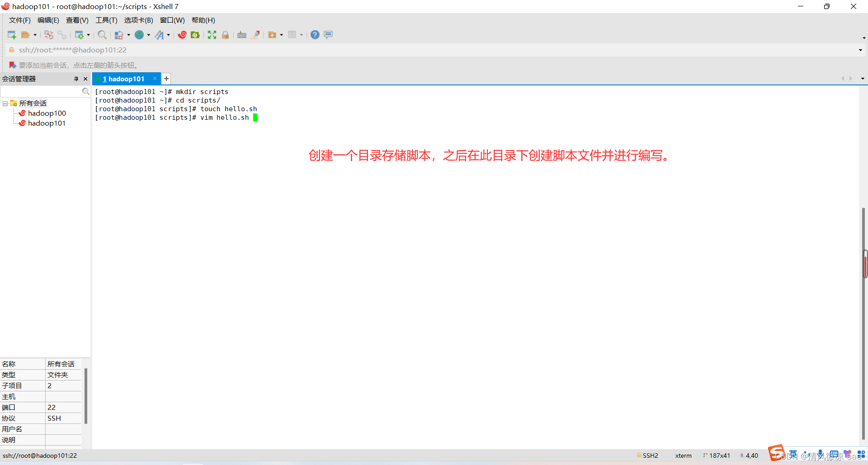Select the 1 hadoop101 tab
Viewport: 868px width, 465px height.
123,79
